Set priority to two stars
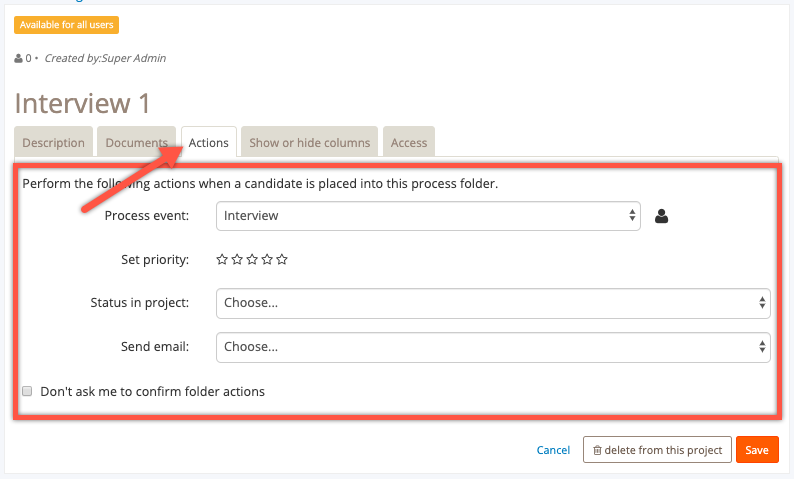Image resolution: width=794 pixels, height=479 pixels. (237, 259)
